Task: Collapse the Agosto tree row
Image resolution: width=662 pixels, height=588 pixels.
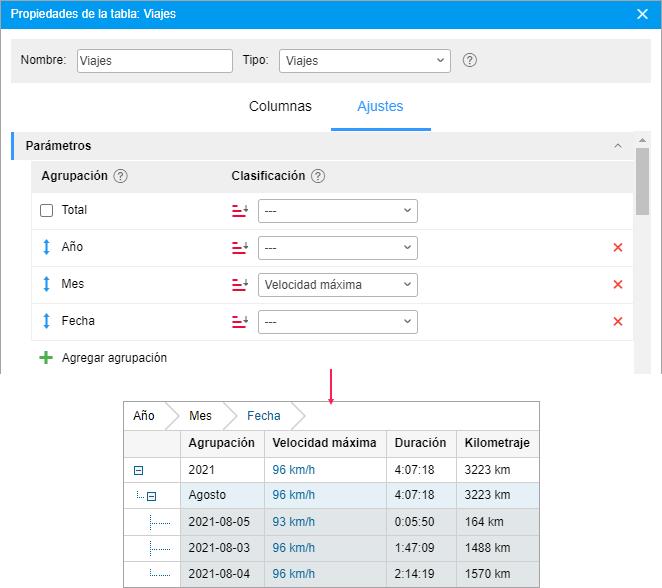Action: point(152,496)
